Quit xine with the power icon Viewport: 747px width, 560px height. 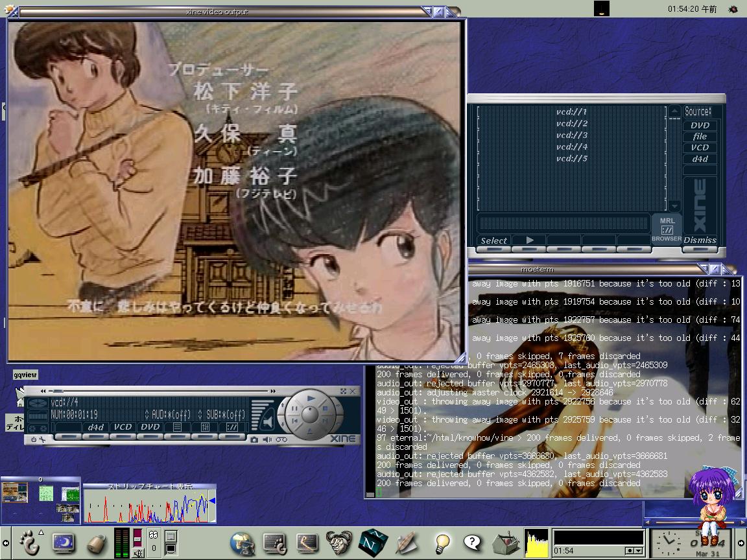click(33, 439)
